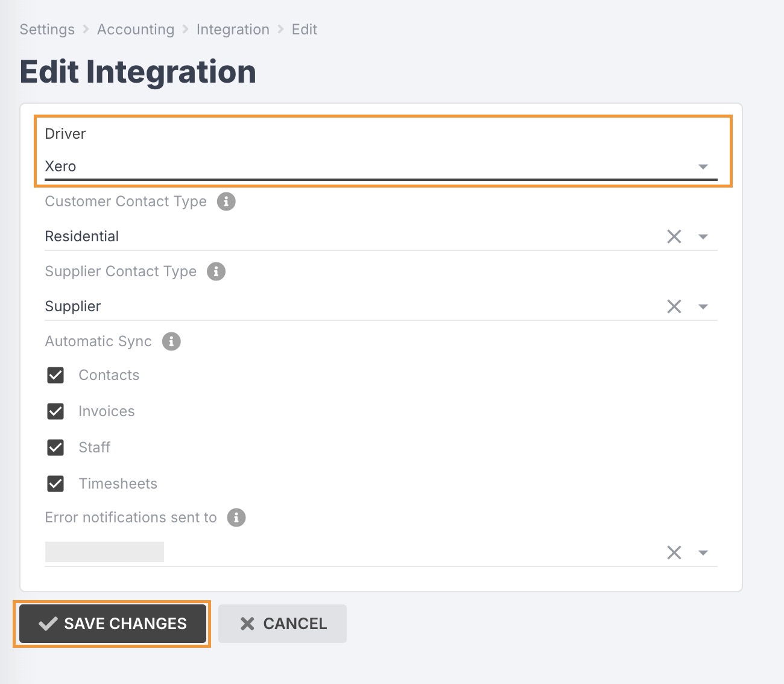Expand the Supplier Contact Type dropdown arrow
Image resolution: width=784 pixels, height=684 pixels.
click(703, 306)
